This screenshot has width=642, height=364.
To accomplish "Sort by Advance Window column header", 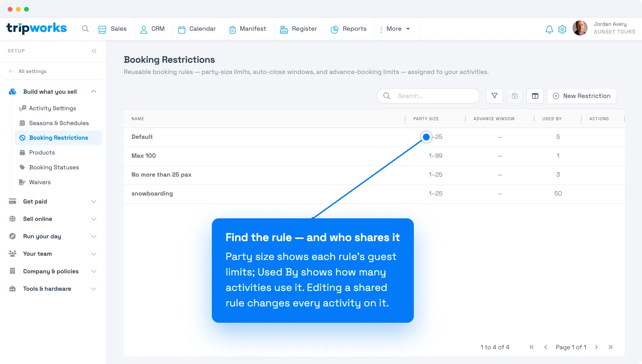I will [494, 119].
